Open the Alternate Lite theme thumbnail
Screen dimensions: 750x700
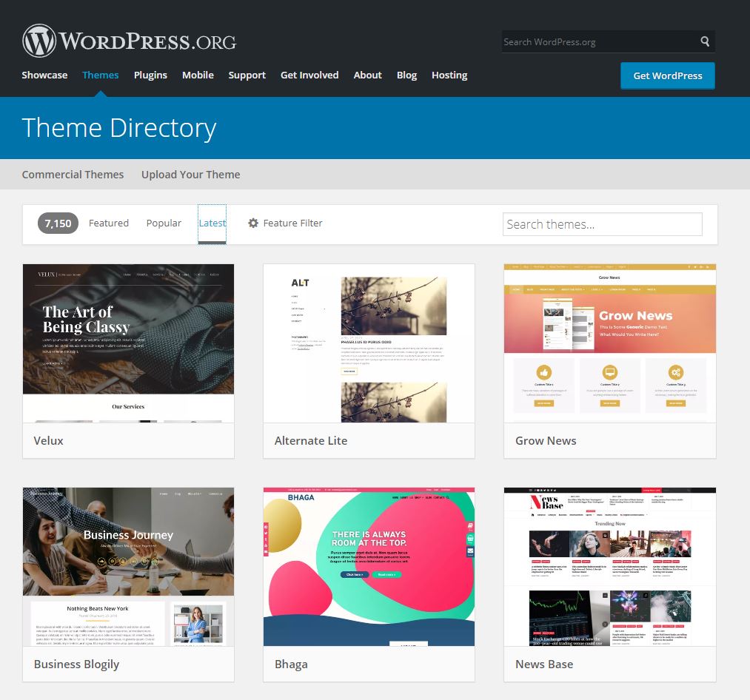point(369,343)
